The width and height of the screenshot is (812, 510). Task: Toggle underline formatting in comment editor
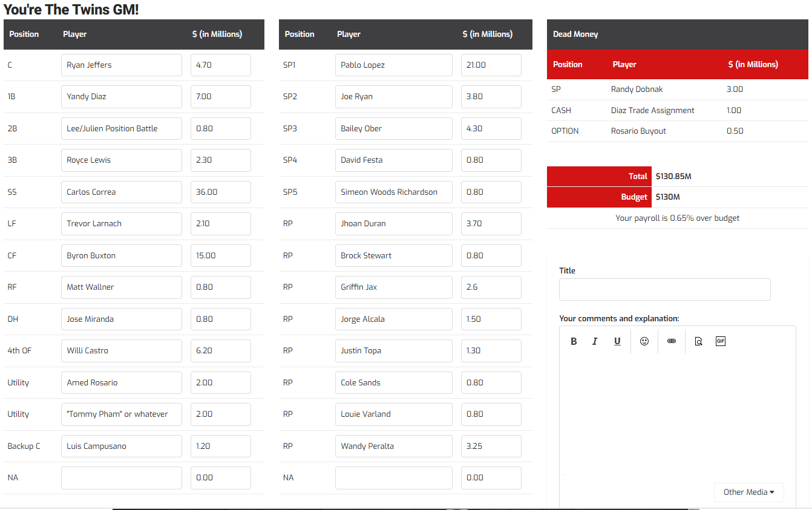pos(617,341)
